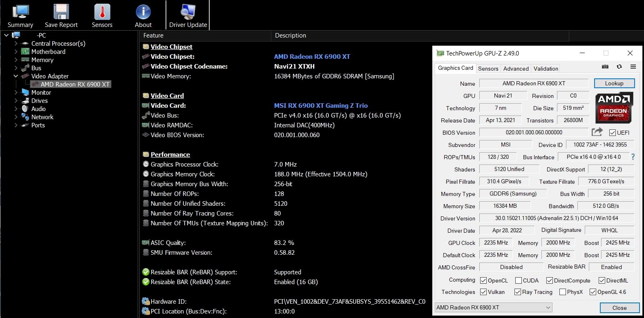
Task: Open the Summary toolbar icon
Action: pyautogui.click(x=20, y=12)
